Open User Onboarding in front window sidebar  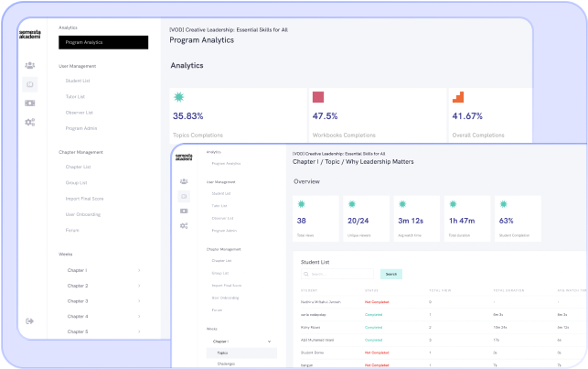click(225, 298)
